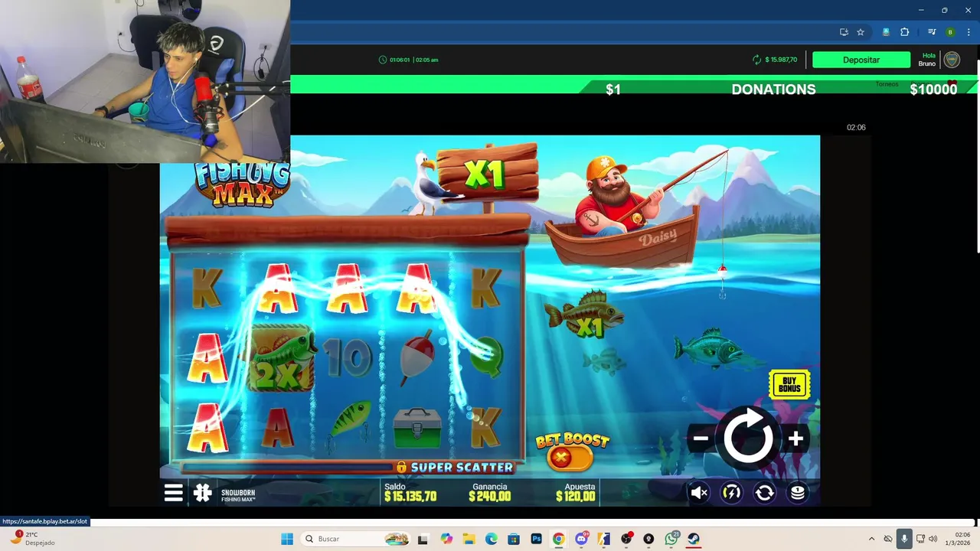Open Microsoft Edge from the taskbar
The image size is (980, 551).
coord(491,539)
